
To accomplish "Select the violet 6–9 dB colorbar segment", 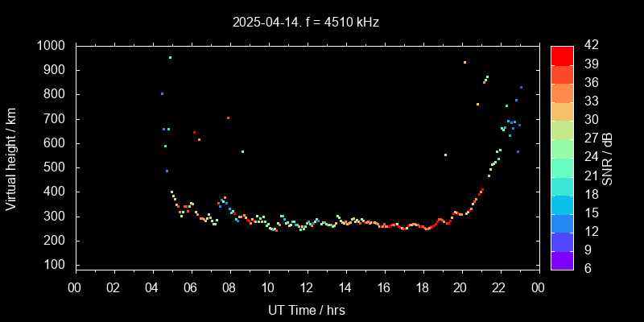I will 562,260.
